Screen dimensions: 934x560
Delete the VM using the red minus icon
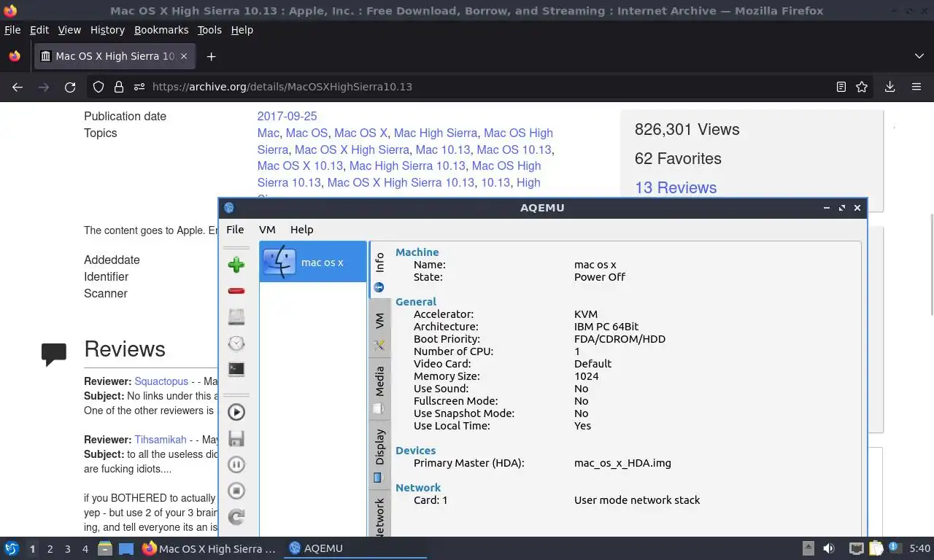click(x=236, y=291)
